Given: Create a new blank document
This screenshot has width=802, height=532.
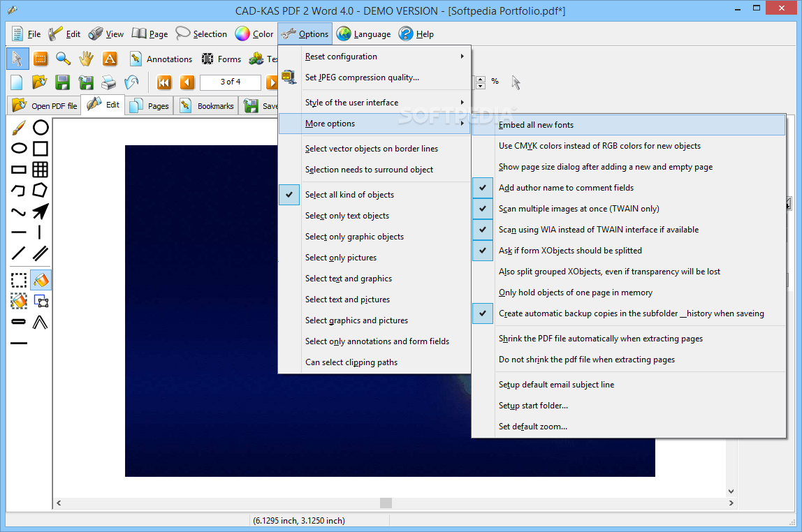Looking at the screenshot, I should 16,82.
